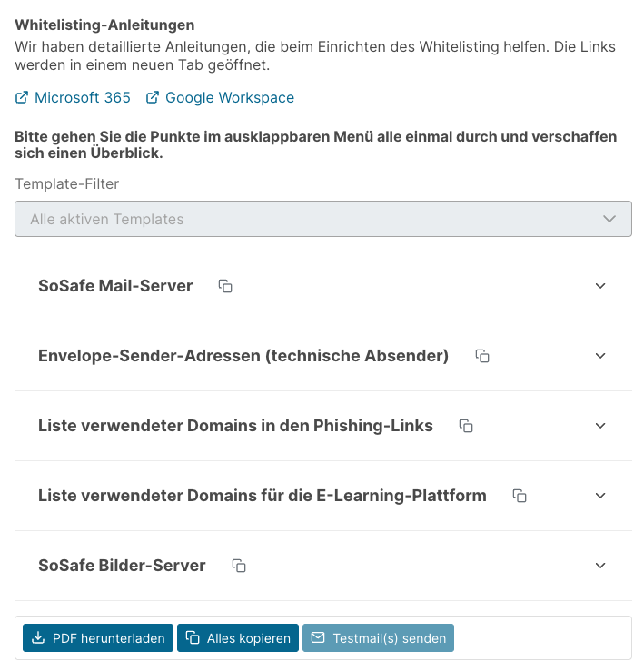Open the Template-Filter dropdown
Screen dimensions: 644x671
click(322, 219)
